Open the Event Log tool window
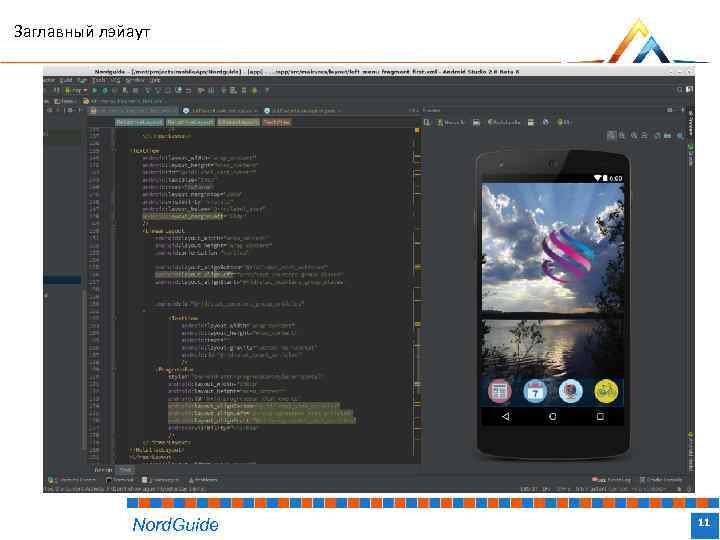This screenshot has width=720, height=540. pyautogui.click(x=612, y=480)
